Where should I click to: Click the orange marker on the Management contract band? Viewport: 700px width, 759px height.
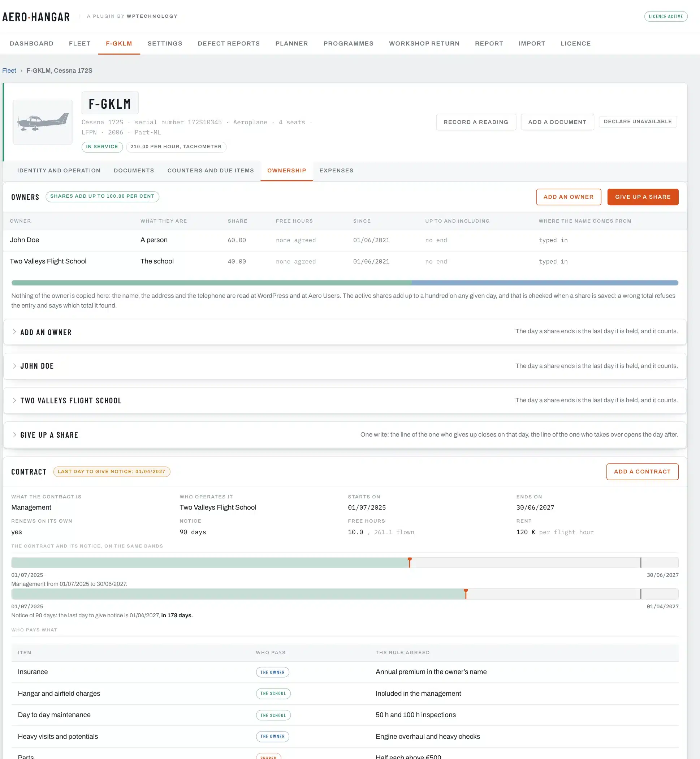click(410, 562)
